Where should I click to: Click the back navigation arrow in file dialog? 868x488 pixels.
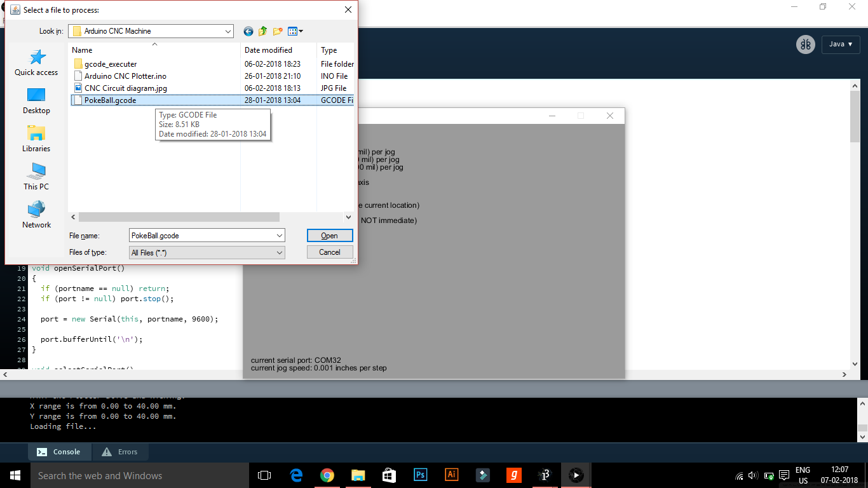248,30
